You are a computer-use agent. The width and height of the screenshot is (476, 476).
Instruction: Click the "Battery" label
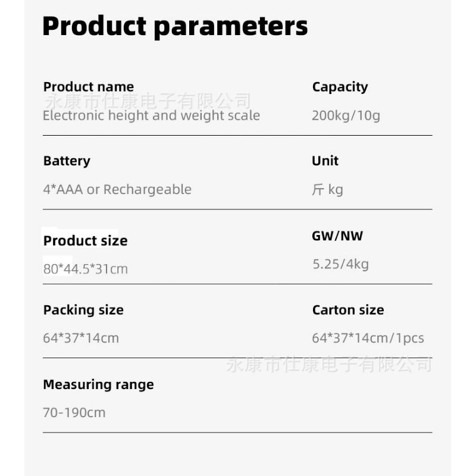pyautogui.click(x=67, y=161)
